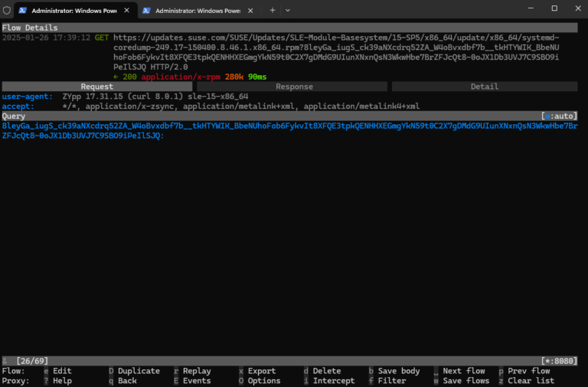Click the 280k response size
The width and height of the screenshot is (588, 387).
click(x=234, y=77)
